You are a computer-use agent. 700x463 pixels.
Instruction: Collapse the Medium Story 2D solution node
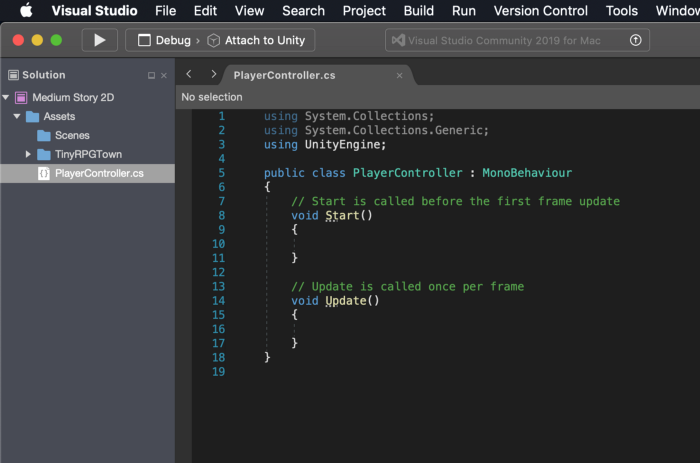pos(6,97)
